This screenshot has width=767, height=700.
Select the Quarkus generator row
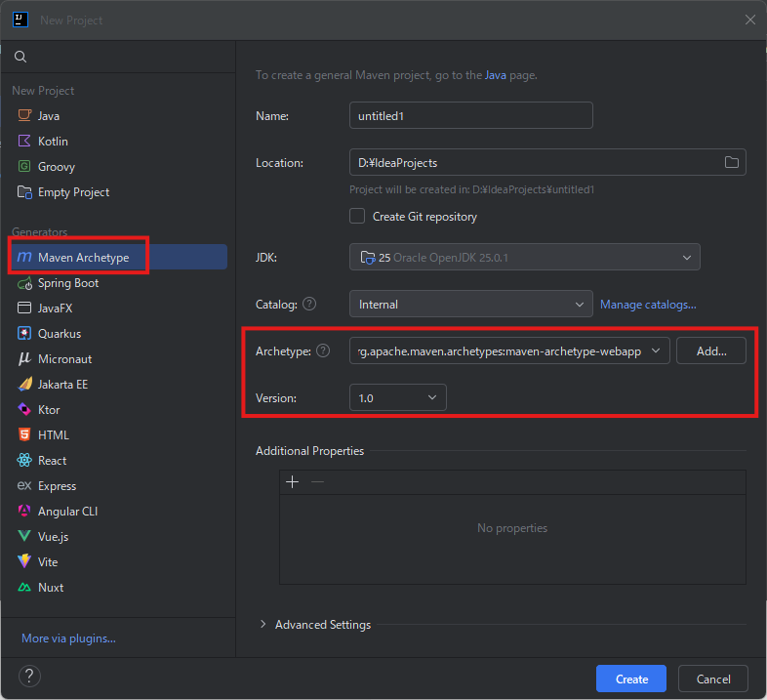pyautogui.click(x=119, y=333)
